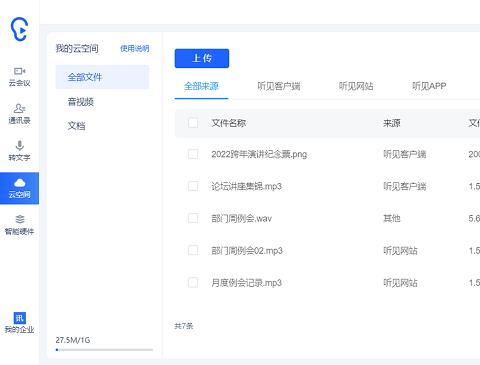This screenshot has height=365, width=480.
Task: Click the 上传 upload button
Action: 202,58
